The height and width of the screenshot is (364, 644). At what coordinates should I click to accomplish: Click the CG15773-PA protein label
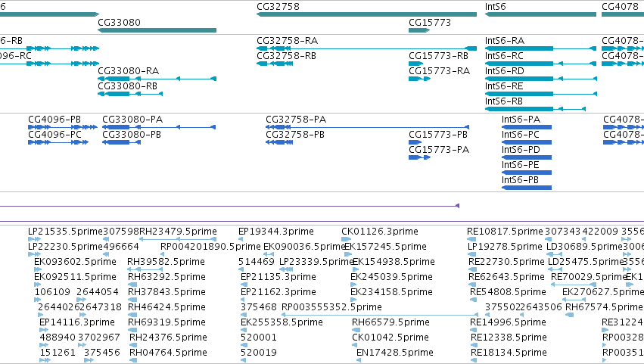pyautogui.click(x=439, y=150)
